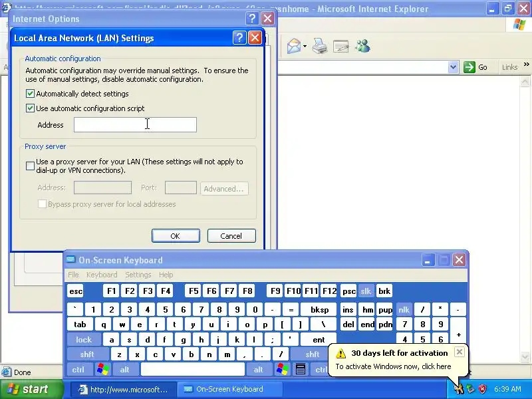Open the Settings menu in On-Screen Keyboard
This screenshot has width=532, height=399.
[138, 275]
